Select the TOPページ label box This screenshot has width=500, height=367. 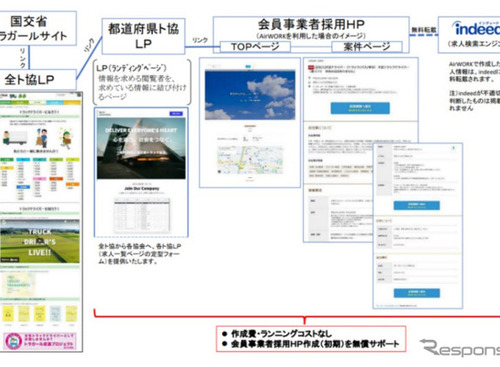pyautogui.click(x=255, y=47)
